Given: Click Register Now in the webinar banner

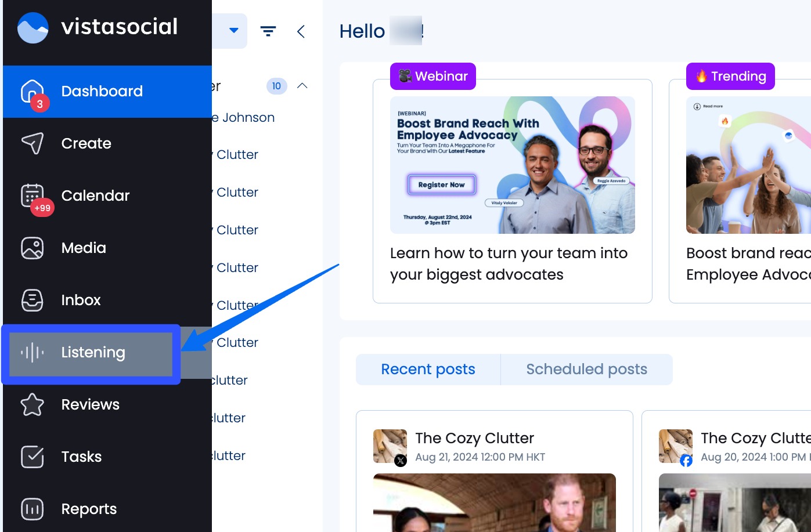Looking at the screenshot, I should click(x=442, y=184).
